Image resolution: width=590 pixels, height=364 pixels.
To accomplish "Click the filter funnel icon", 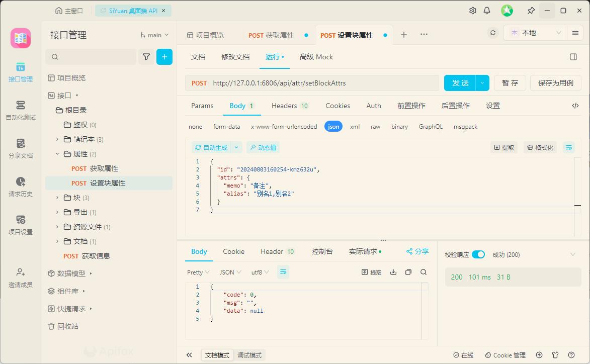I will (146, 57).
